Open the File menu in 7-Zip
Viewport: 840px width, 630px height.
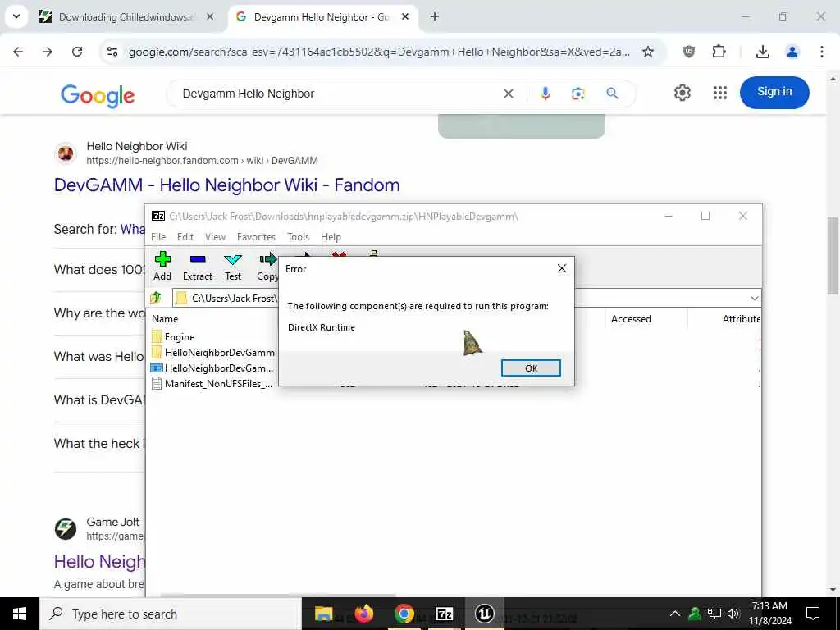coord(158,237)
